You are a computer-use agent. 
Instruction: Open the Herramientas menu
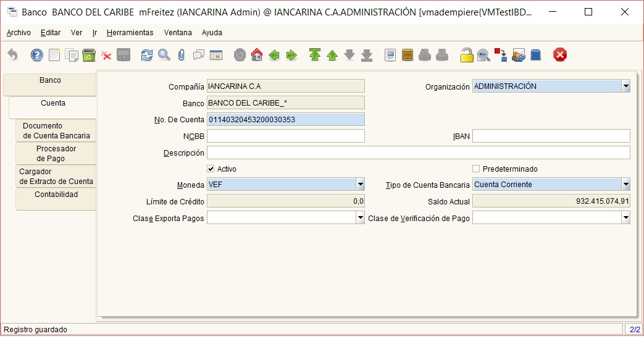[130, 33]
